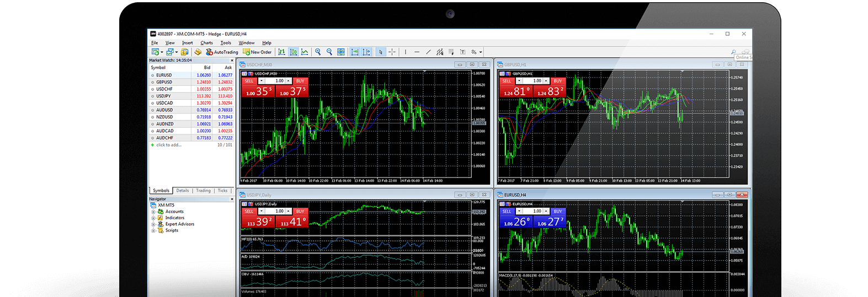Screen dimensions: 868x297
Task: Click BUY on USDCHF chart
Action: (x=300, y=81)
